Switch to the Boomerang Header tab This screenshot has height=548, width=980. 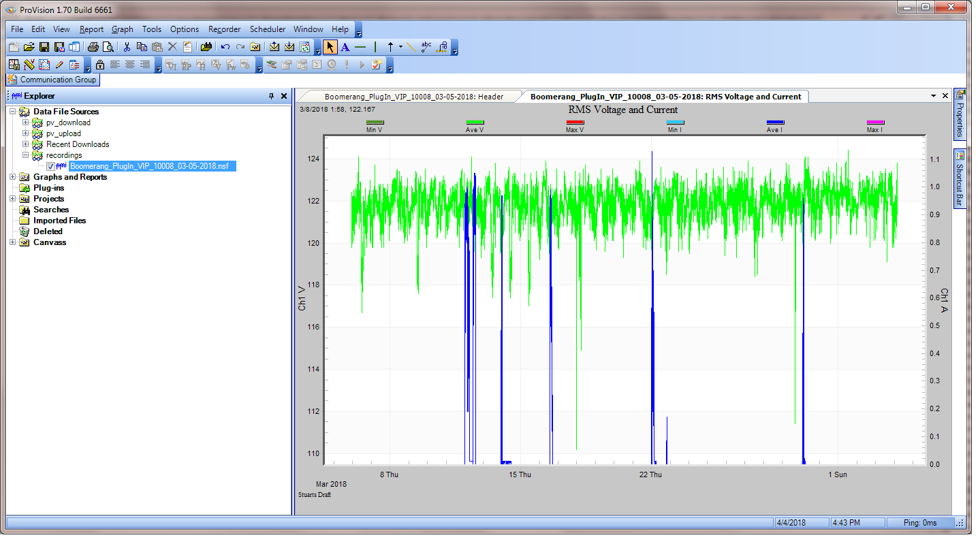(413, 97)
